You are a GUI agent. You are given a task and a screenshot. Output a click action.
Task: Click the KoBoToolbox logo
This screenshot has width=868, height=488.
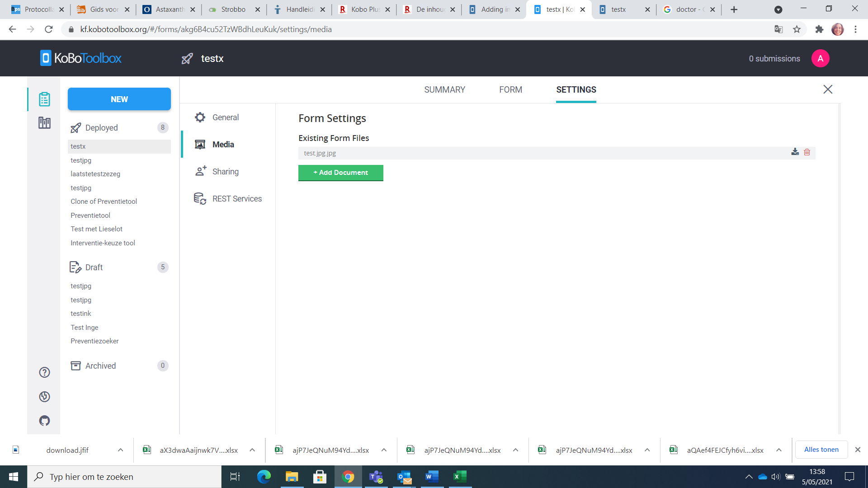(x=81, y=58)
